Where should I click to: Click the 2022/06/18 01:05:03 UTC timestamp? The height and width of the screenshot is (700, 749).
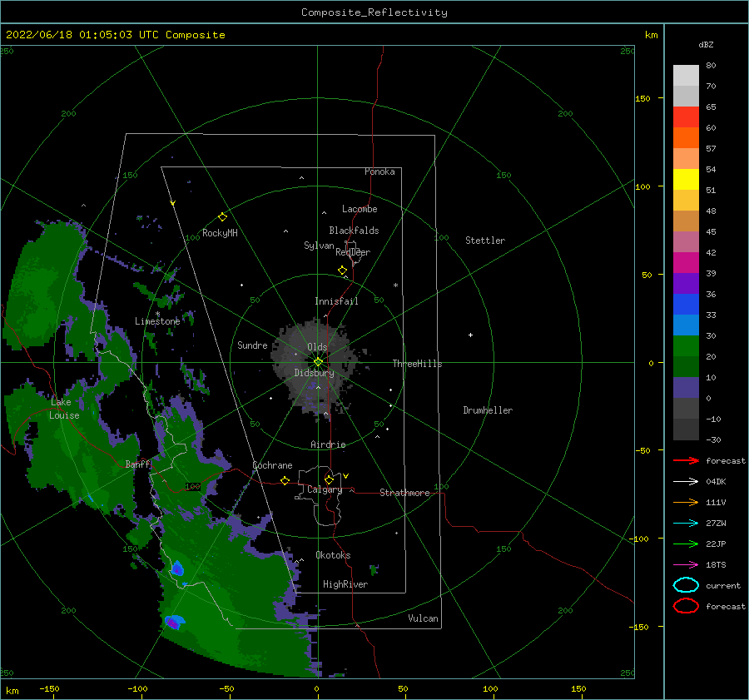pyautogui.click(x=82, y=35)
